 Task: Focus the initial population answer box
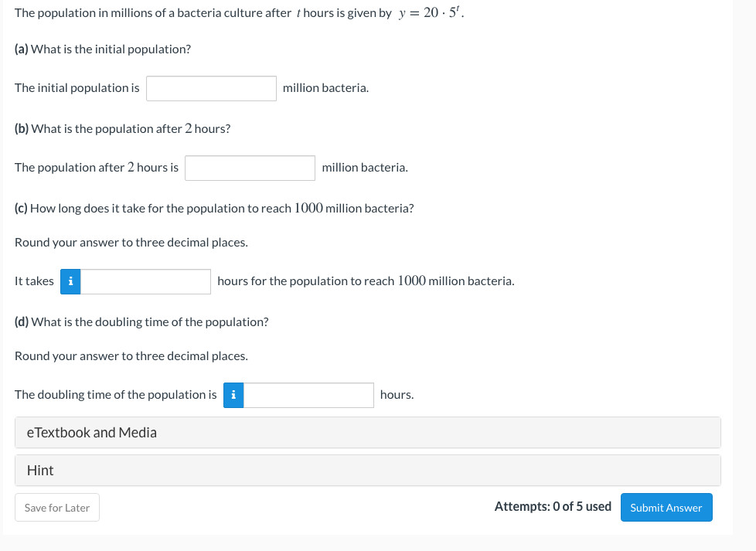pyautogui.click(x=211, y=88)
